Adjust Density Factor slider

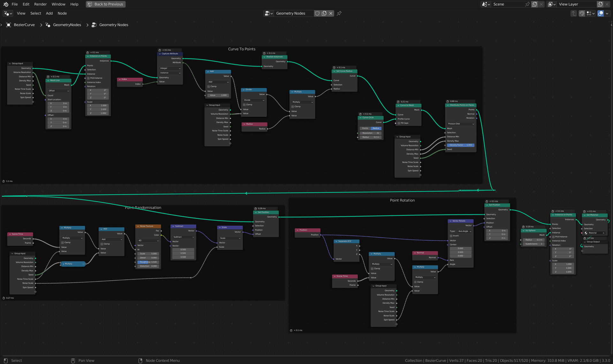tap(460, 145)
